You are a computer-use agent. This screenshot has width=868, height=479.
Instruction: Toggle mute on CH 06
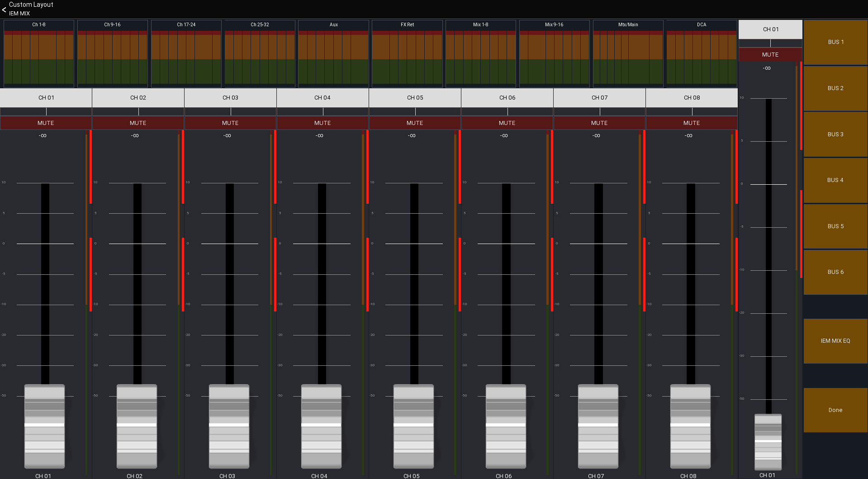click(507, 123)
